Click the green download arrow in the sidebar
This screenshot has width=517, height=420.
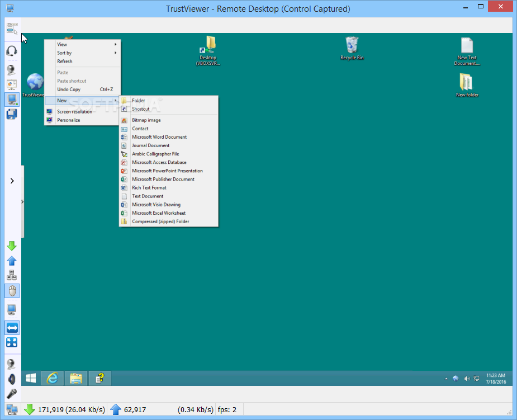[12, 246]
